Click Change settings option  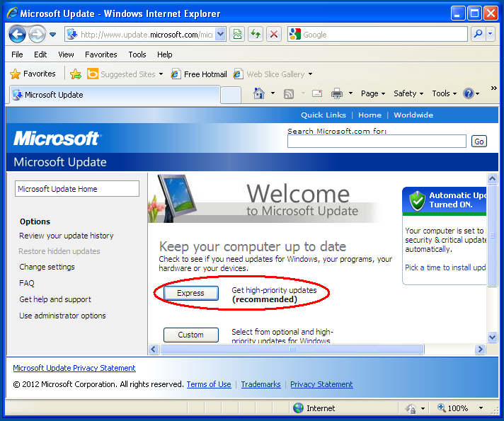tap(47, 267)
